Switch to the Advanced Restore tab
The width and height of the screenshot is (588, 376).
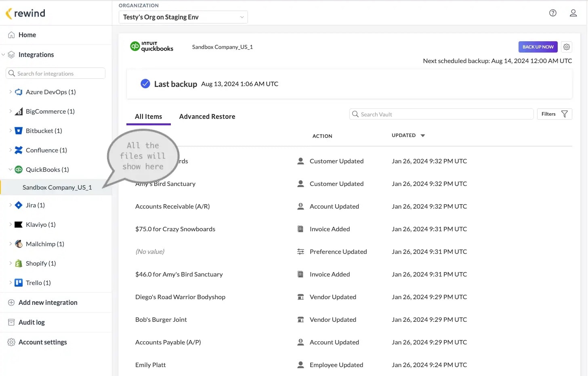pos(207,116)
